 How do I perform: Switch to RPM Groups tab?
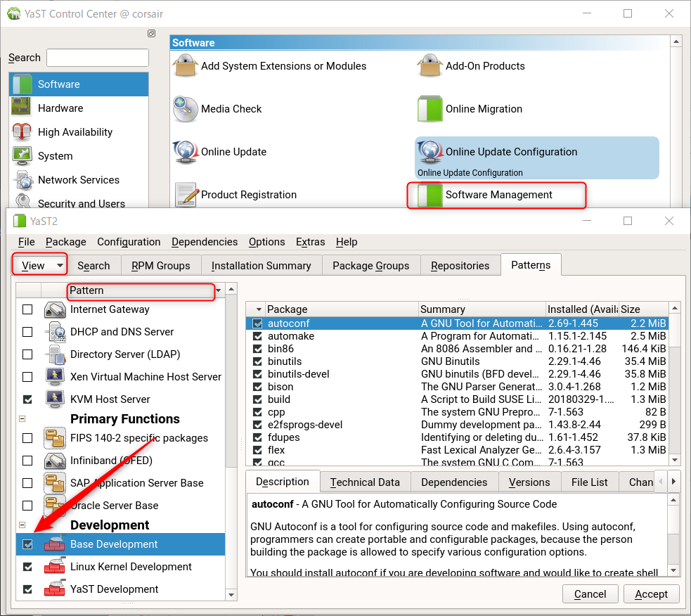[161, 265]
